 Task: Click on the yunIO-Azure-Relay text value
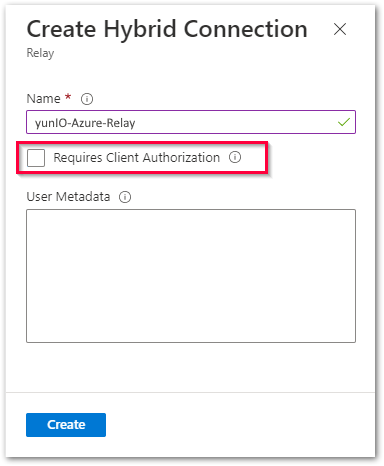(85, 123)
